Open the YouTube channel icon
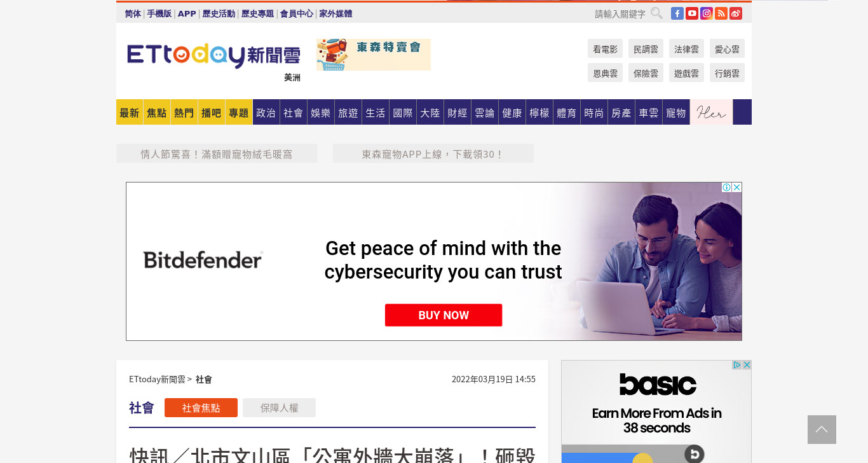This screenshot has height=463, width=868. (692, 13)
